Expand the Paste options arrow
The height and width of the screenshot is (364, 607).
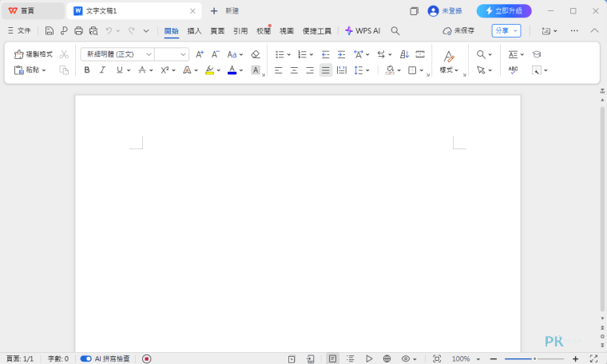[x=44, y=70]
